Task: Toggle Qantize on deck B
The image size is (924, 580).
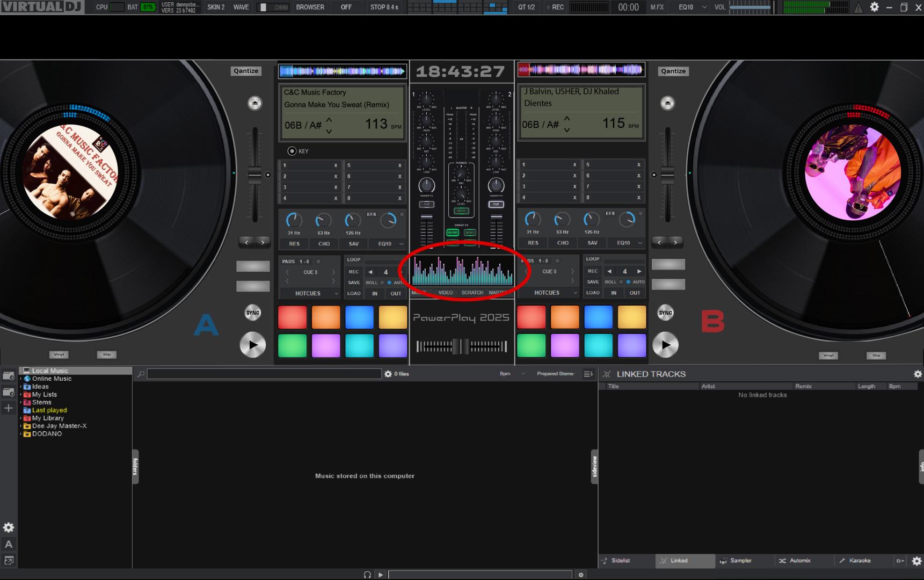Action: [x=673, y=71]
